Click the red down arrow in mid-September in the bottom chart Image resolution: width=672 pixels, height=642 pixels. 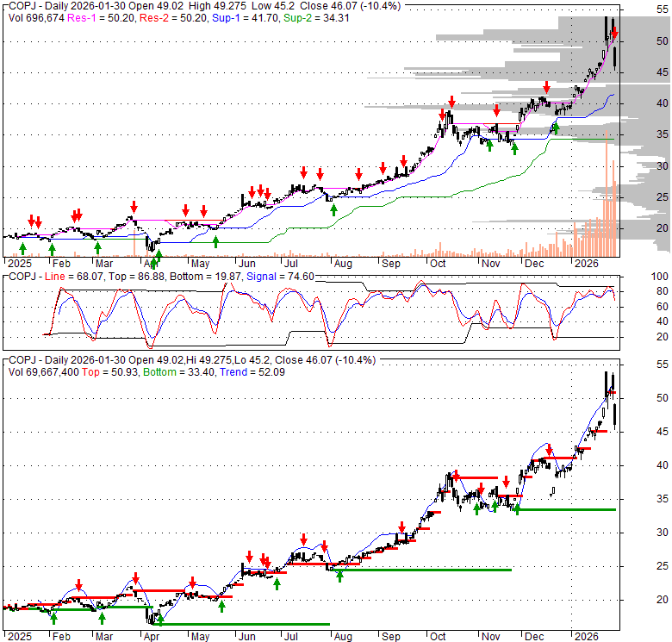401,527
